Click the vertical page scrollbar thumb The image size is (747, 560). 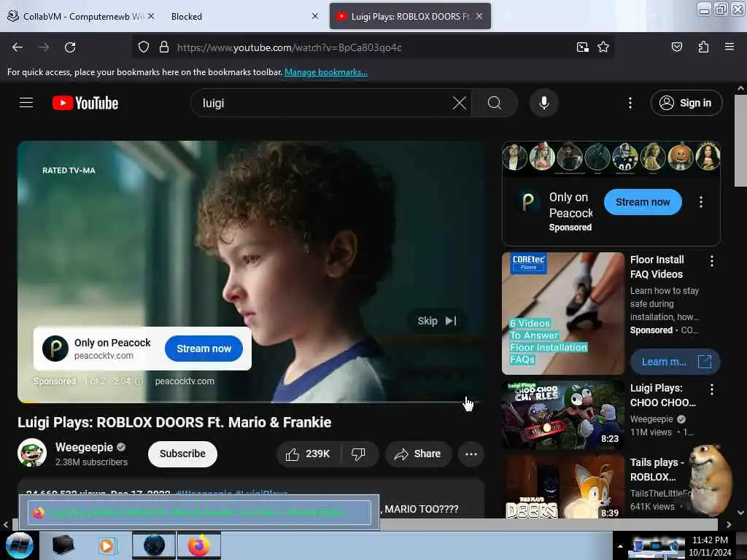pos(740,141)
